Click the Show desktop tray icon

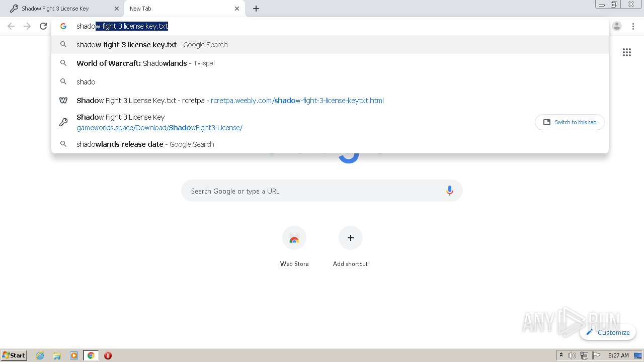coord(638,355)
